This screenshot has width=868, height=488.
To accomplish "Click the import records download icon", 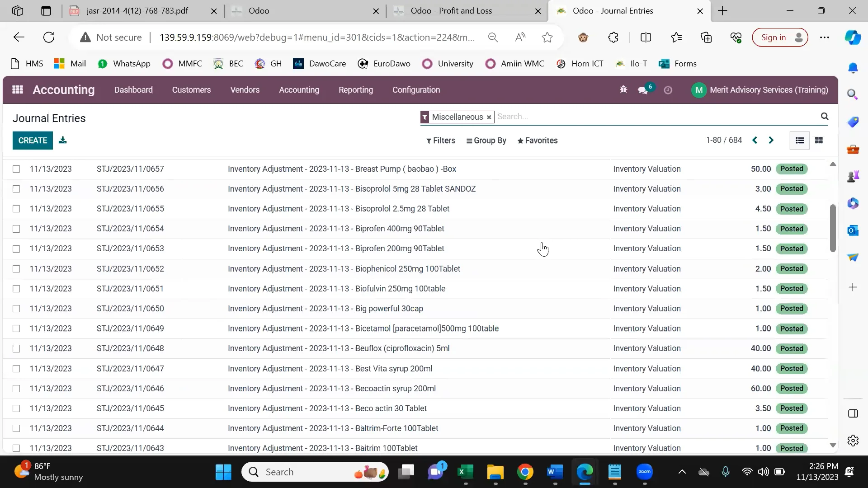I will pyautogui.click(x=63, y=141).
